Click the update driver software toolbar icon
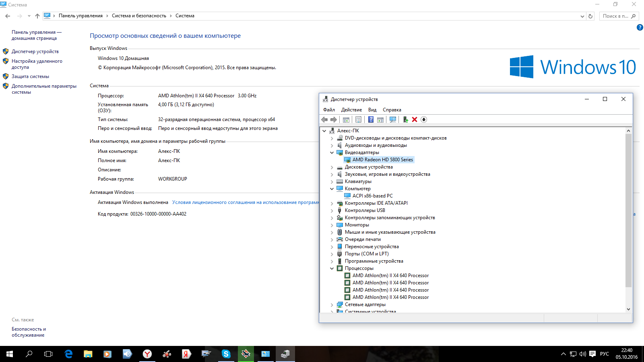This screenshot has width=644, height=362. coord(405,119)
